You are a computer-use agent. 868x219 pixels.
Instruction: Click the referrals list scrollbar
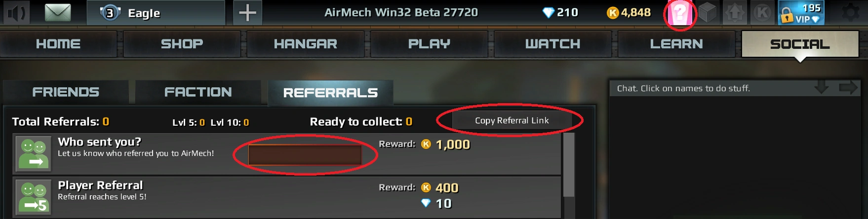[x=569, y=175]
